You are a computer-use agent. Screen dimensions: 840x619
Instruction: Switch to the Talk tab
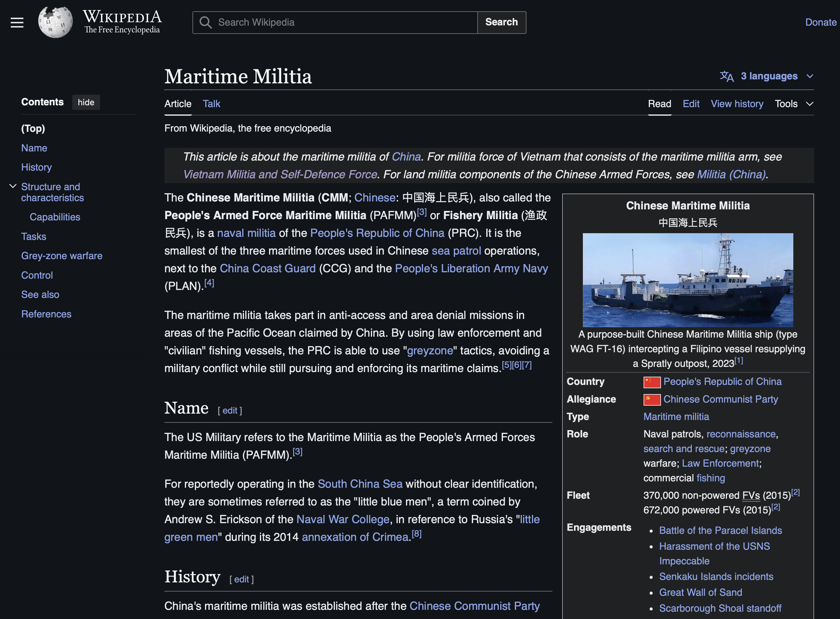pos(211,104)
